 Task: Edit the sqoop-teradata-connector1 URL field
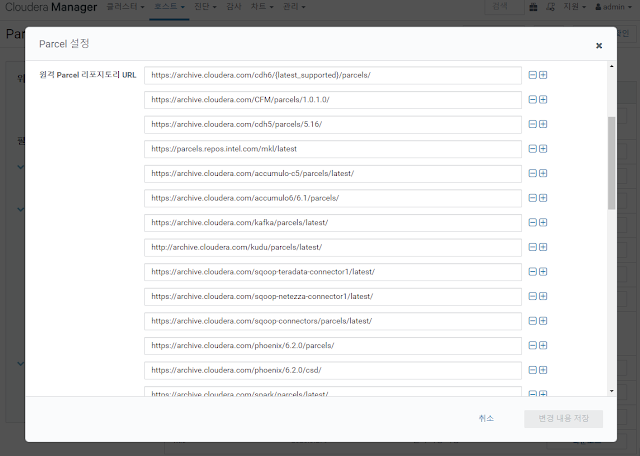point(333,272)
